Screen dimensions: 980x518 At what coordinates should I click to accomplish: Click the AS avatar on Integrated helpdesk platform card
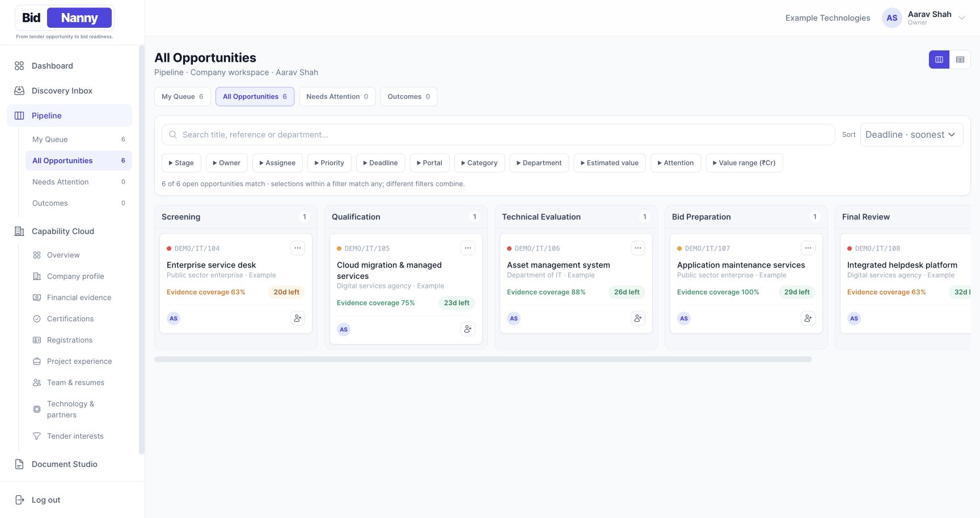[x=854, y=319]
